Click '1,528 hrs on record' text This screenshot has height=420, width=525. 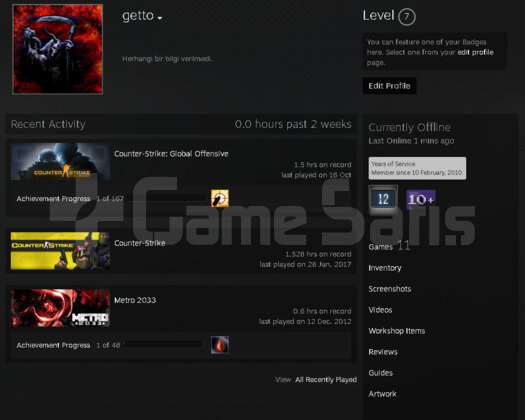point(318,254)
